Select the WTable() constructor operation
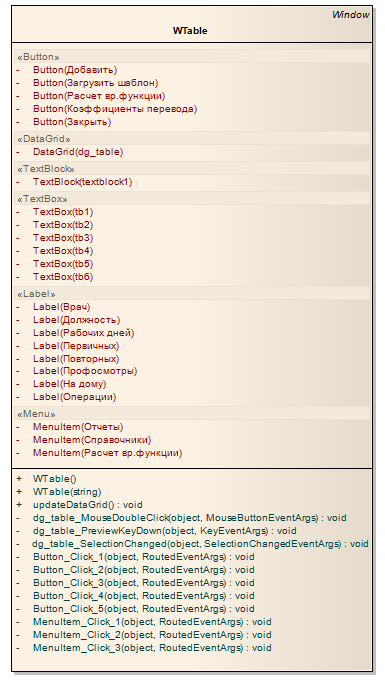The image size is (385, 680). [x=55, y=479]
